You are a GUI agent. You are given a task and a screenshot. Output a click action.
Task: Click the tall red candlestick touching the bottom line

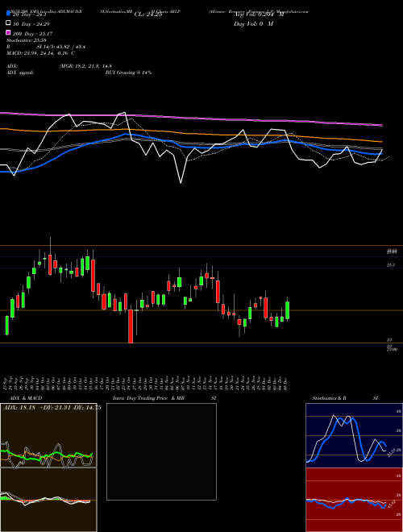[x=131, y=326]
